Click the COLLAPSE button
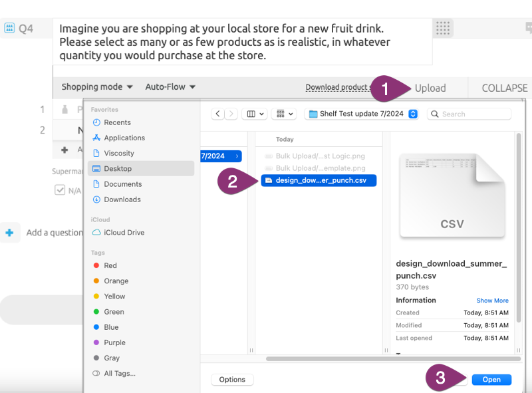This screenshot has height=393, width=532. tap(503, 87)
